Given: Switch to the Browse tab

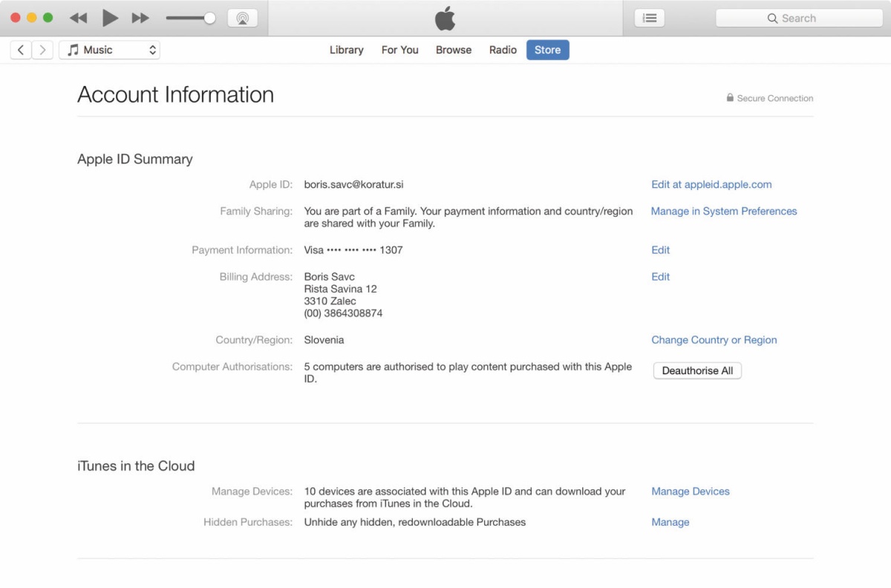Looking at the screenshot, I should point(454,50).
